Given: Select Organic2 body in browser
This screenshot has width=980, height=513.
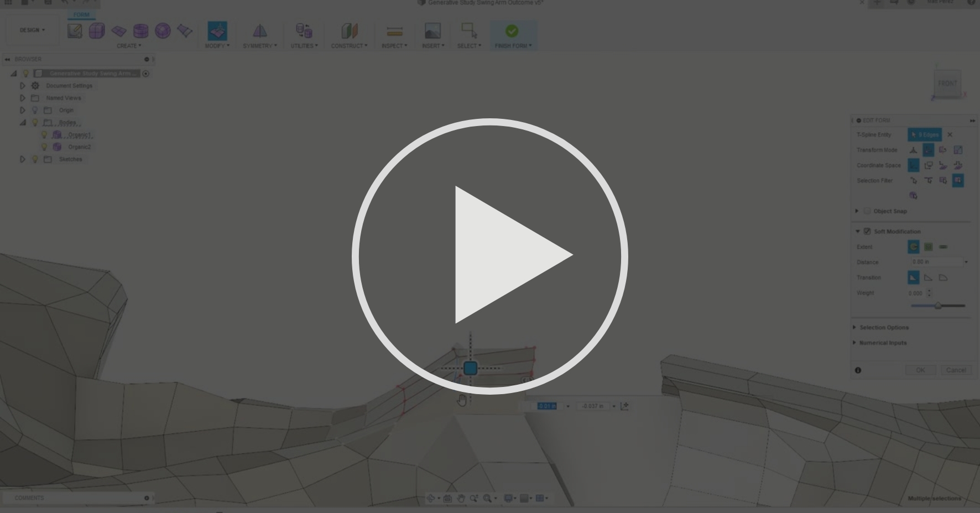Looking at the screenshot, I should click(79, 147).
